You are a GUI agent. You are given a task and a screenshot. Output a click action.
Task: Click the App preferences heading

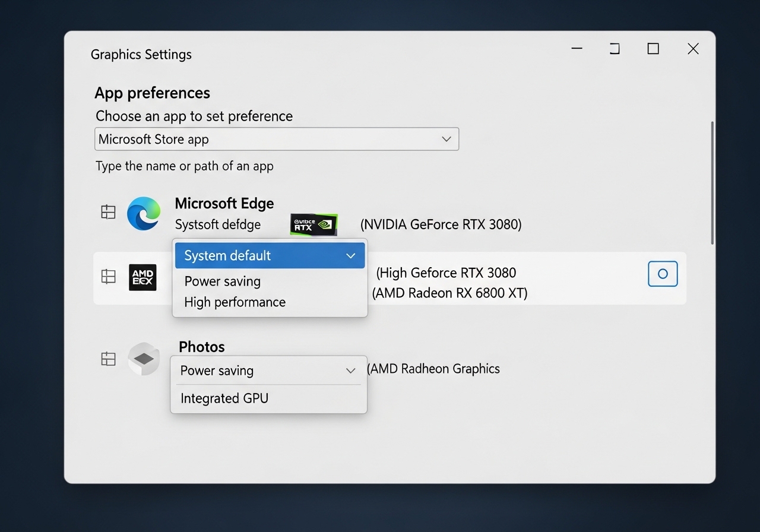(x=153, y=93)
